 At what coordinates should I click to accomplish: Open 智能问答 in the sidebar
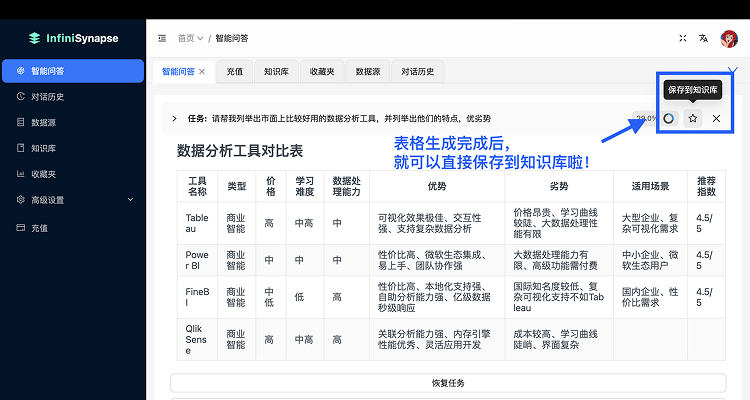point(73,71)
